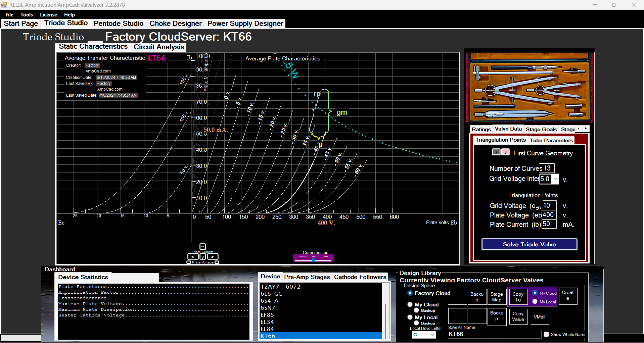The image size is (644, 343).
Task: Click the top-row Backup button
Action: (477, 297)
